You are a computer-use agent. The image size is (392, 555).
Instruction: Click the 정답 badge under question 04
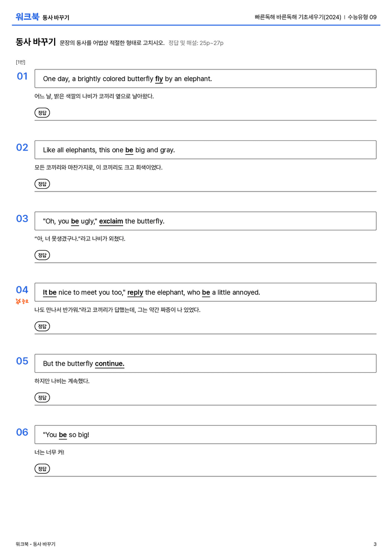[x=42, y=326]
